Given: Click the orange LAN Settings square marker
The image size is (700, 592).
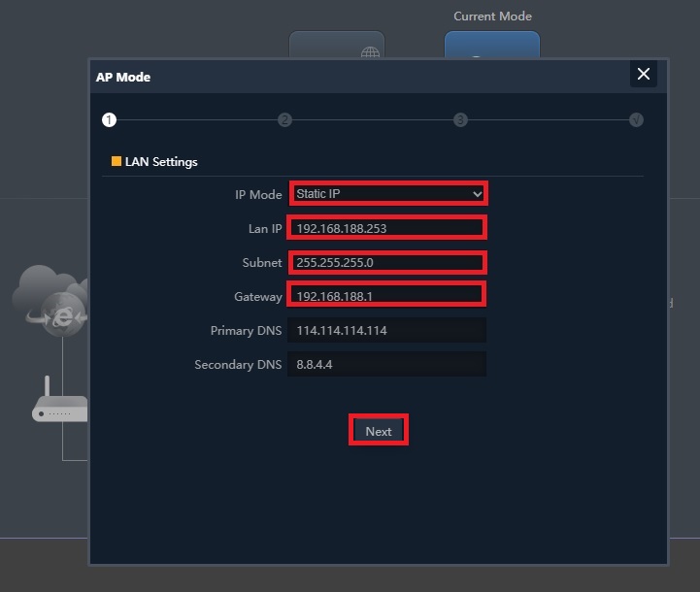Looking at the screenshot, I should [117, 161].
